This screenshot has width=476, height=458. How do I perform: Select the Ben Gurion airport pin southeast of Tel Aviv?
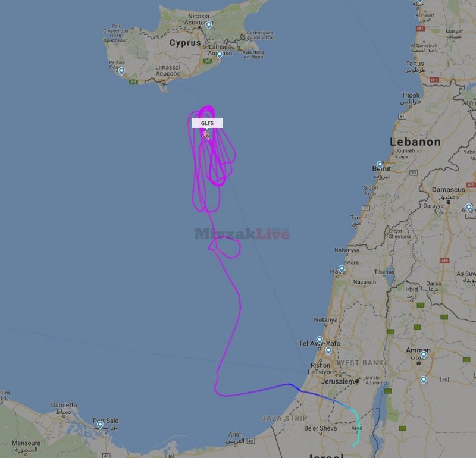[x=328, y=351]
